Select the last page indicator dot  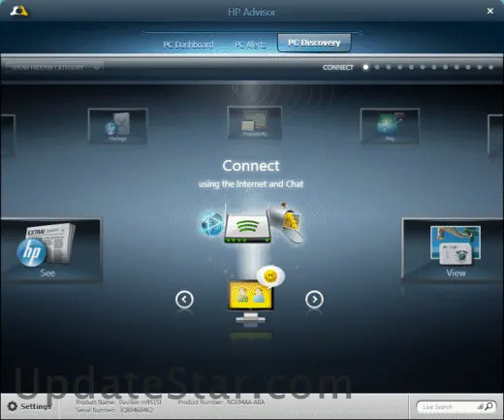click(491, 67)
